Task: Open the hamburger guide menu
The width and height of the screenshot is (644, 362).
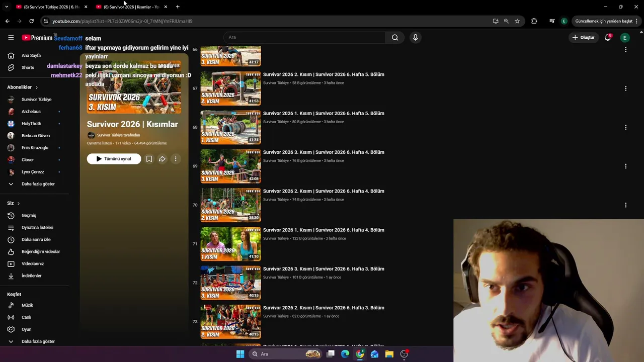Action: 11,38
